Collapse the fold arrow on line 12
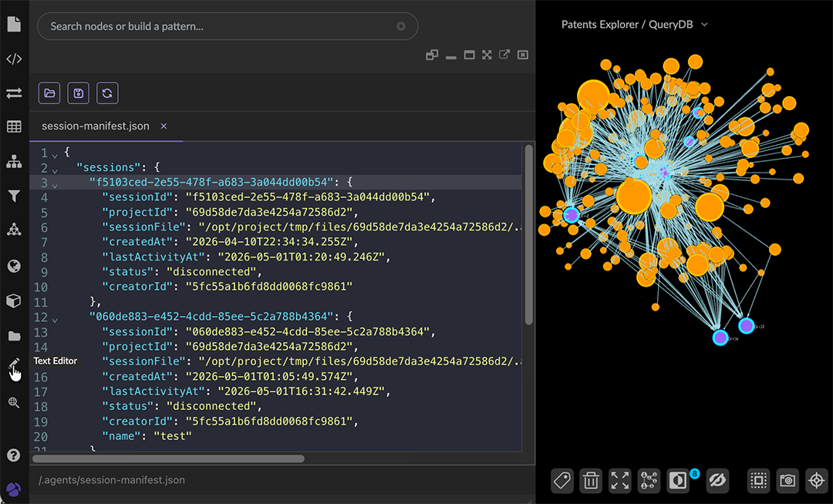 click(x=55, y=320)
